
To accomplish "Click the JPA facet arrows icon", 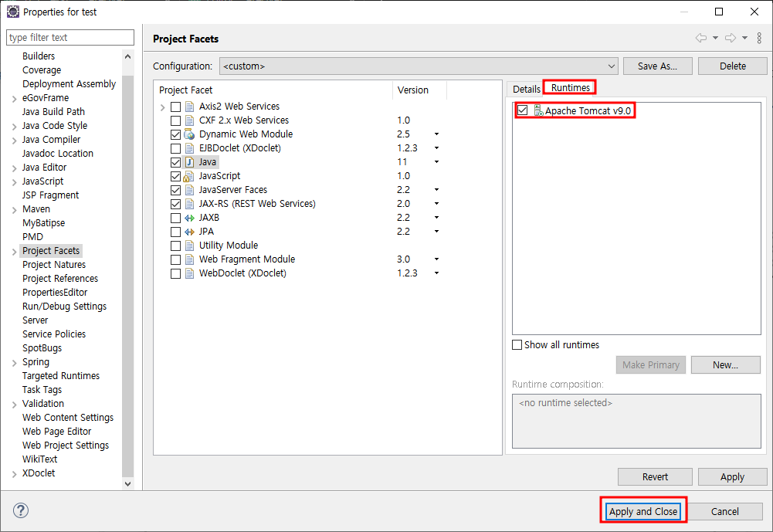I will click(189, 231).
